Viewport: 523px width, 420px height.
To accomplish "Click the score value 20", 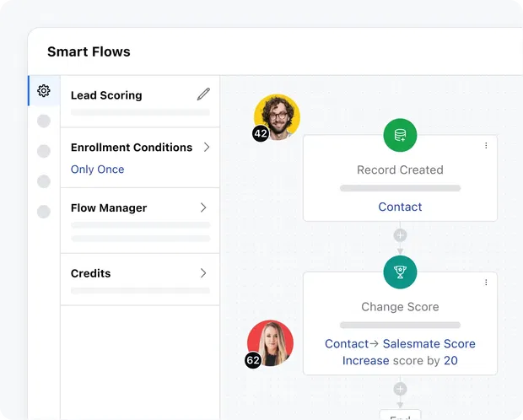I will coord(450,361).
